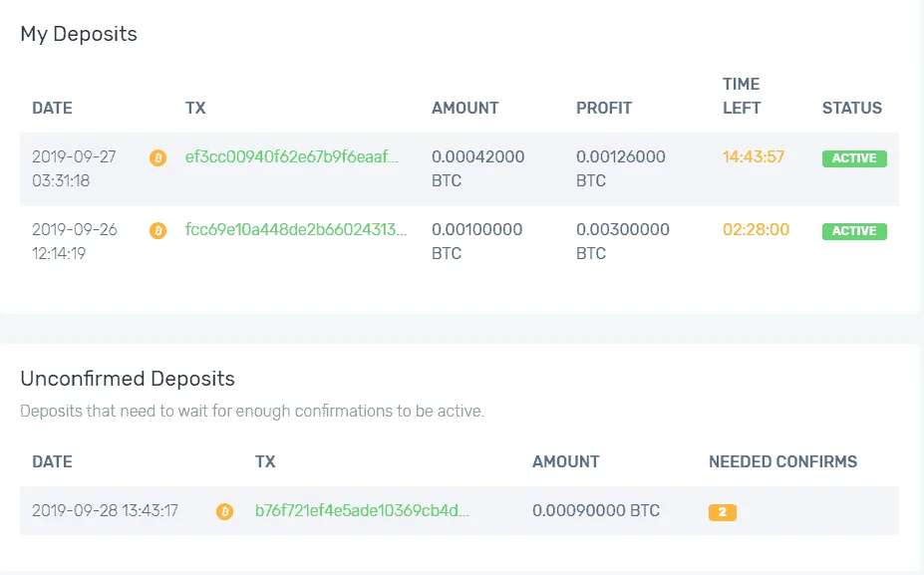Click the needed confirms badge showing 2
The image size is (924, 575).
723,512
